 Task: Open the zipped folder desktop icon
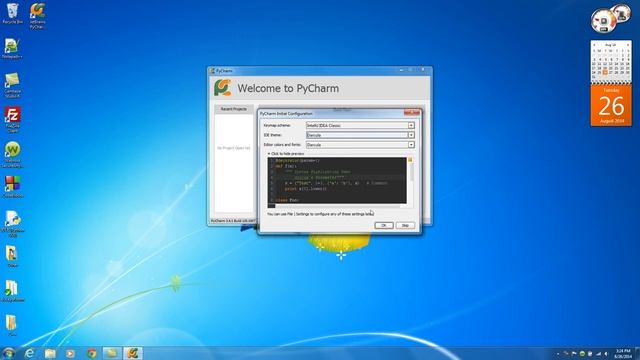[x=12, y=256]
